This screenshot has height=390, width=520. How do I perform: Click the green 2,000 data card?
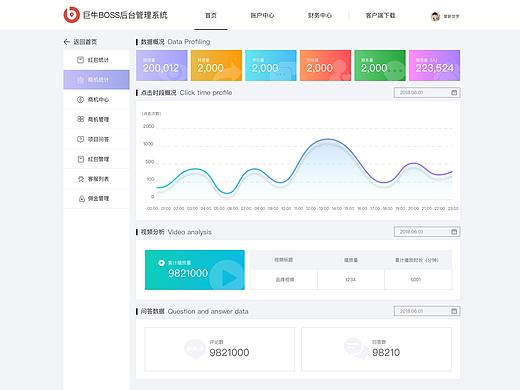[x=380, y=65]
